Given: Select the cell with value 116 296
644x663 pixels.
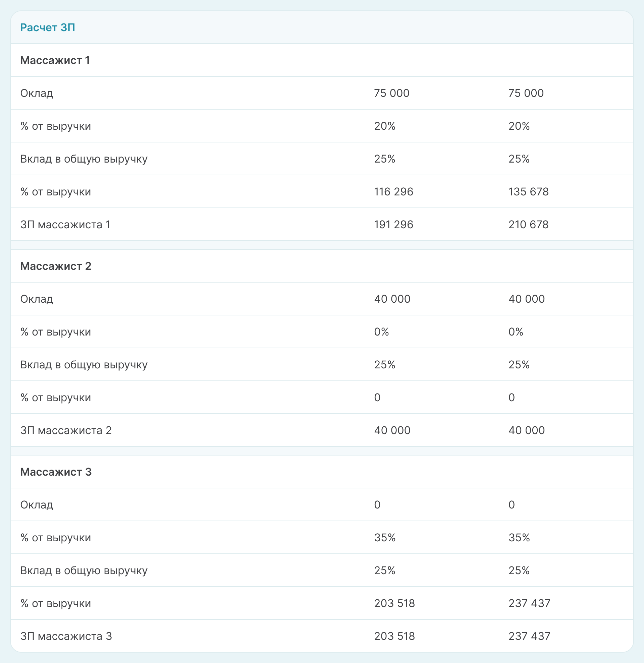Looking at the screenshot, I should tap(393, 192).
